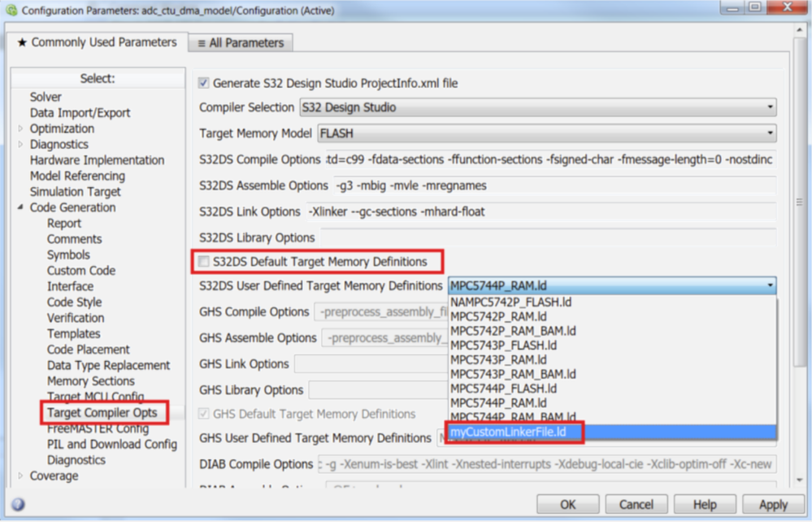Open Data Type Replacement page
Screen dimensions: 812x522
[x=108, y=365]
